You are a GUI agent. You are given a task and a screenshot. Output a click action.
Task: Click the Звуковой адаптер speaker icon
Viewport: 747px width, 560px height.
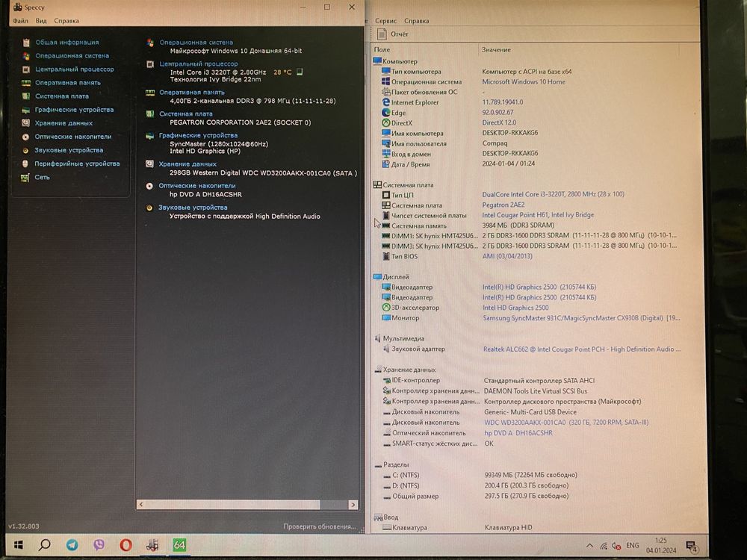click(386, 349)
